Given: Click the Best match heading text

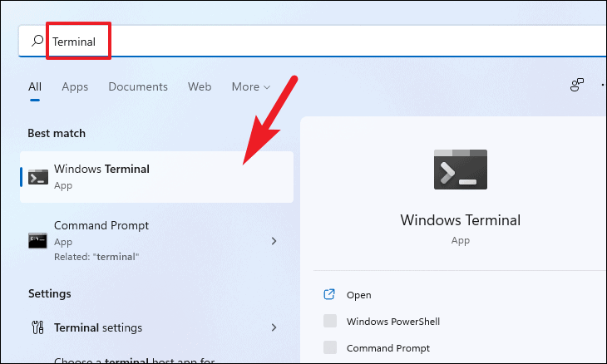Looking at the screenshot, I should pos(57,133).
